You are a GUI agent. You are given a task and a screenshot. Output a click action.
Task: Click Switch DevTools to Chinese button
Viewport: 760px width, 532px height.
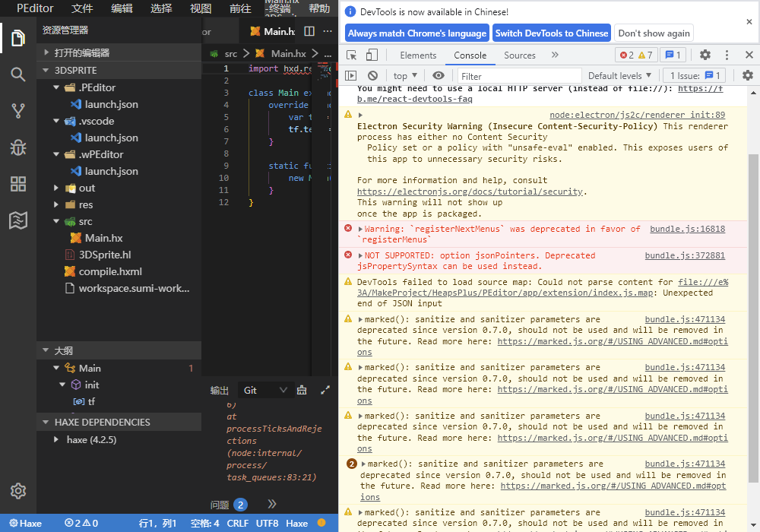[x=552, y=33]
